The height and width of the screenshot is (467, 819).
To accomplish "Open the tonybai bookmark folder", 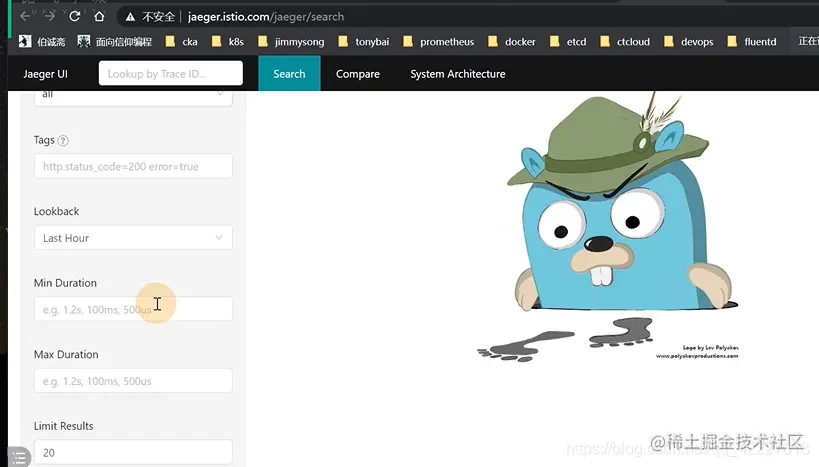I will tap(364, 42).
